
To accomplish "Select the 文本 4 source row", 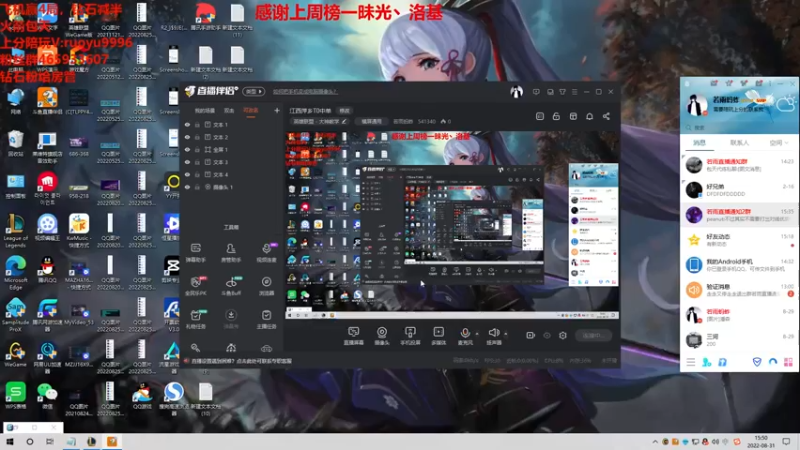I will [232, 174].
